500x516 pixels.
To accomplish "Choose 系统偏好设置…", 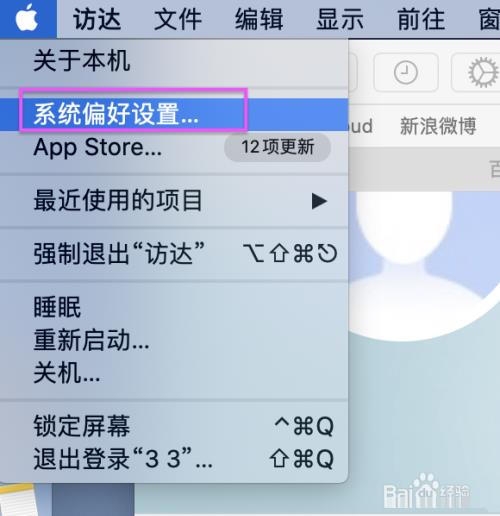I will pyautogui.click(x=174, y=114).
